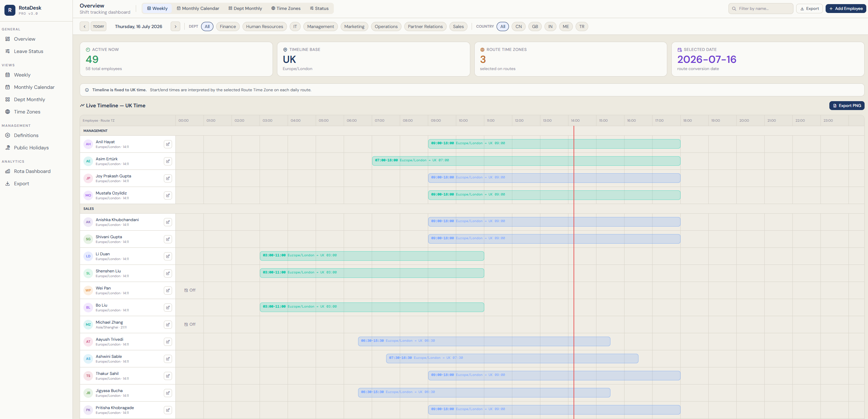Open Overview in the sidebar
868x419 pixels.
(36, 39)
